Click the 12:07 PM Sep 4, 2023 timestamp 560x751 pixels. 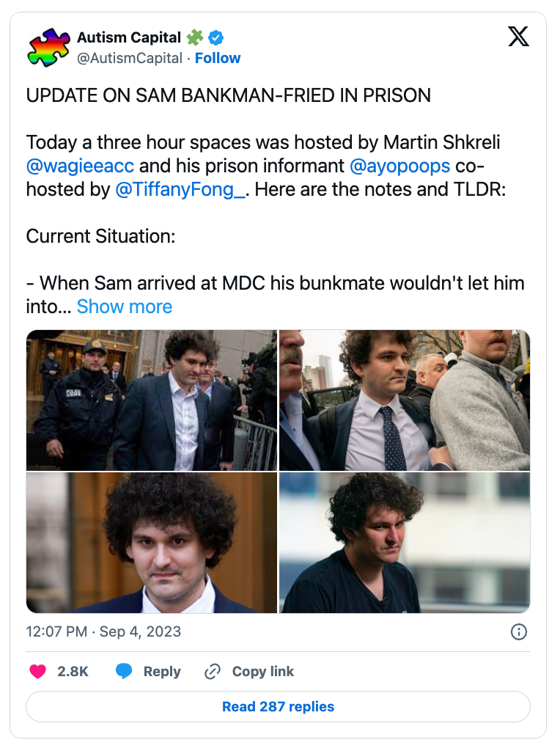click(103, 631)
